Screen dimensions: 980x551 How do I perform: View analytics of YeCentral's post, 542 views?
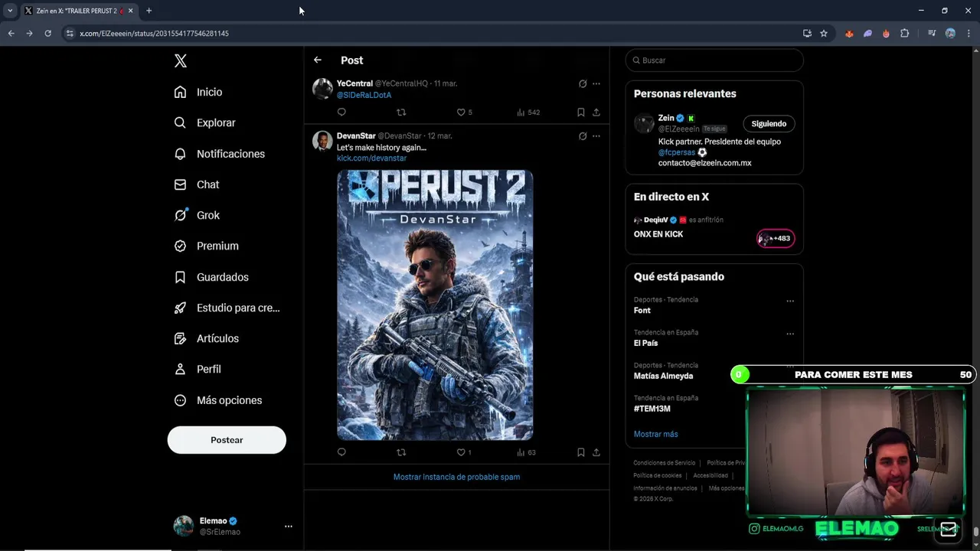(528, 112)
